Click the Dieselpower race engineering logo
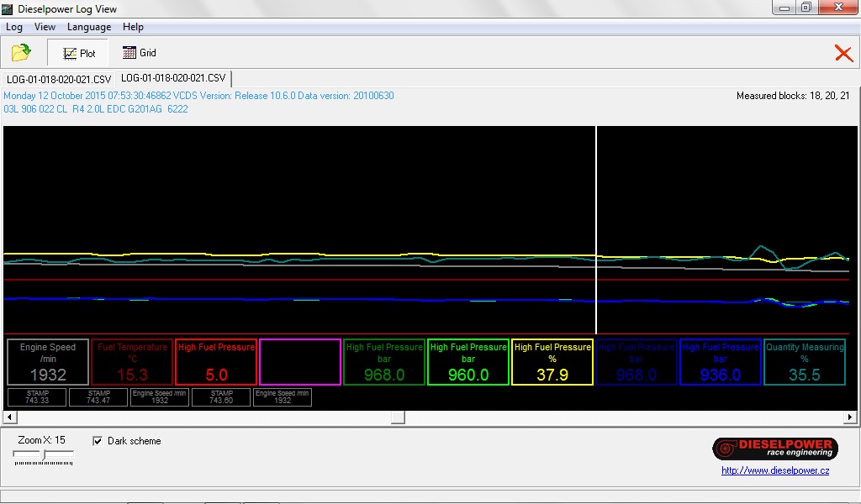This screenshot has height=504, width=861. [774, 449]
